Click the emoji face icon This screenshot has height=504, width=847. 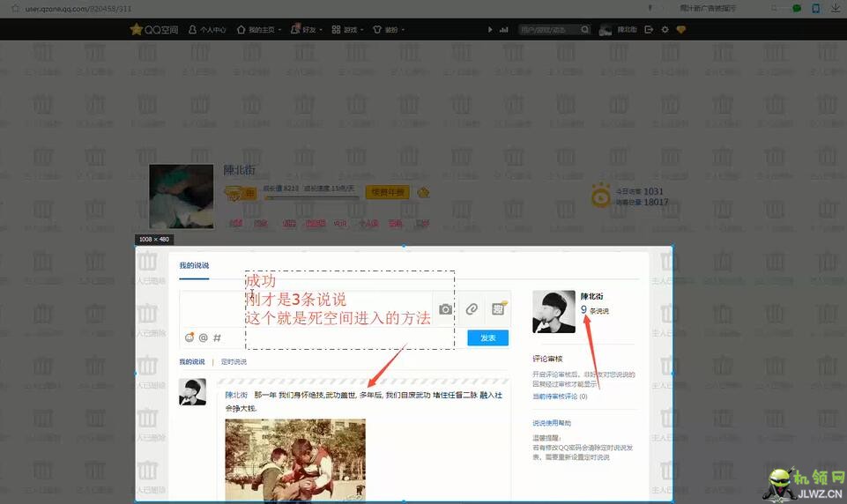189,337
